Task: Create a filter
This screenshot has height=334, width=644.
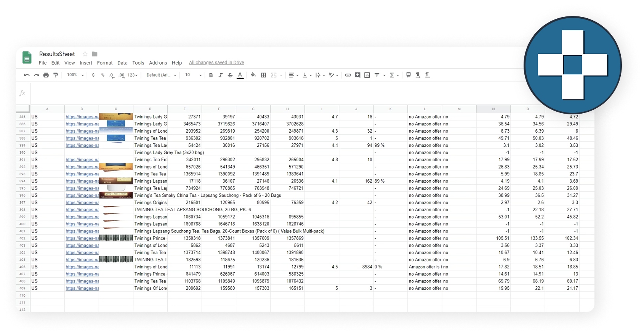Action: (x=377, y=75)
